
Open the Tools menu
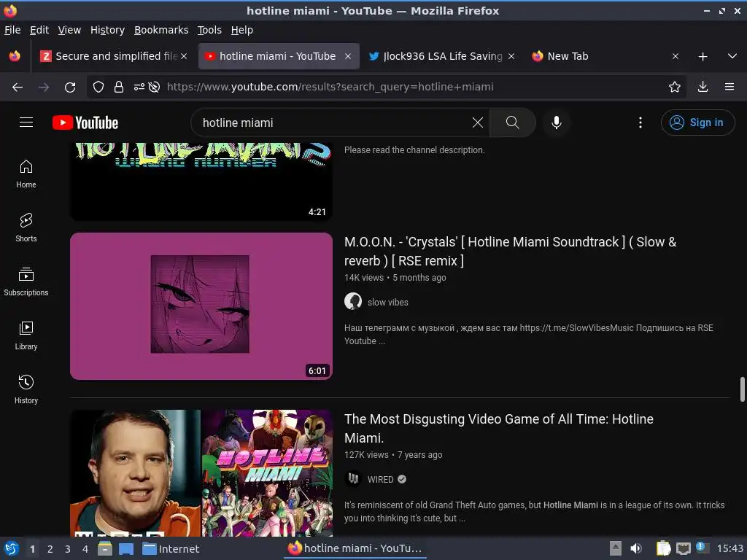(x=209, y=30)
